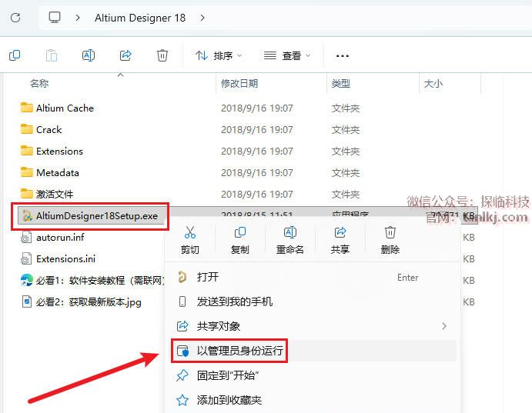
Task: Click the This PC monitor icon
Action: 55,17
